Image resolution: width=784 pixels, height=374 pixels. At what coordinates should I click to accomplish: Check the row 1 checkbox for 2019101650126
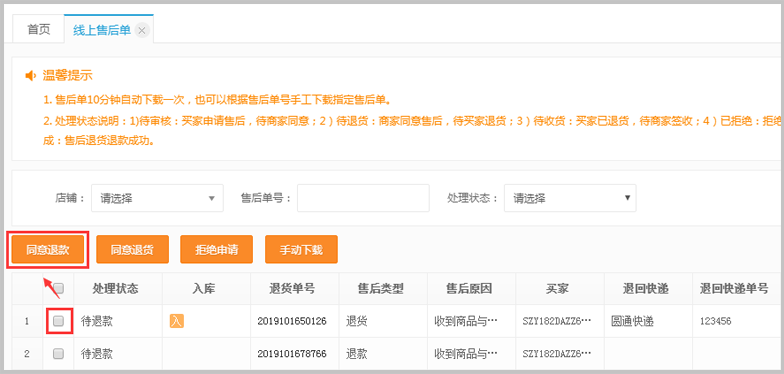point(58,321)
